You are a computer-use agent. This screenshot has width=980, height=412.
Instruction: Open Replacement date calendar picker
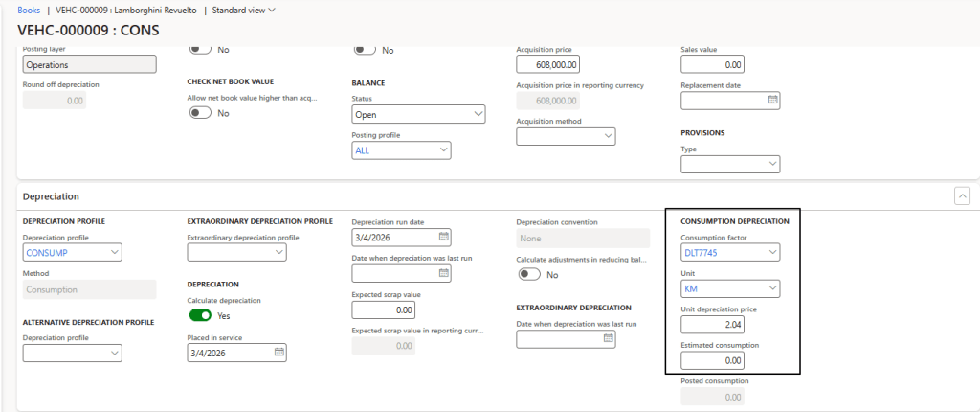(x=772, y=99)
